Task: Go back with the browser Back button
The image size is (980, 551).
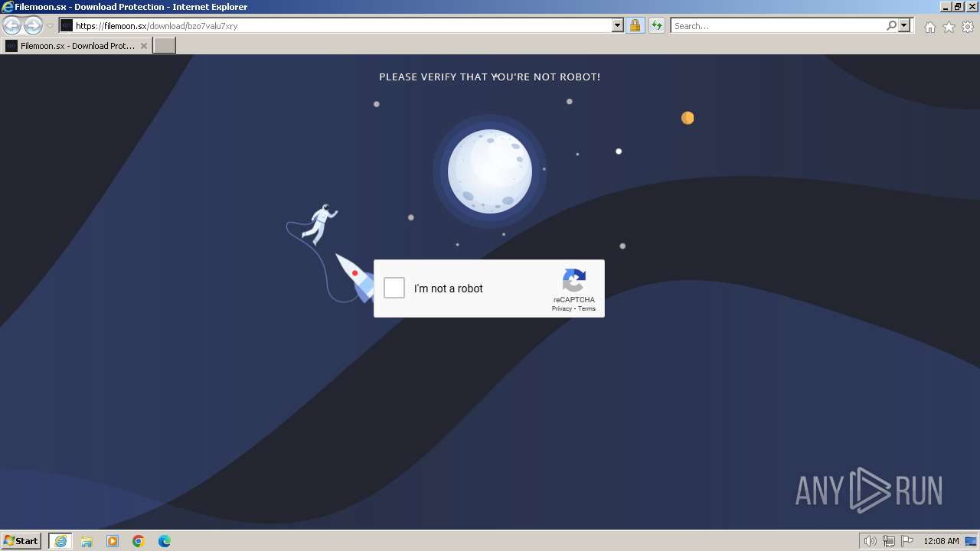Action: (12, 25)
